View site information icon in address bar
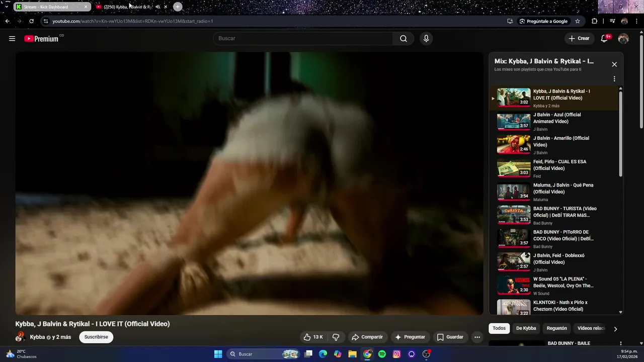This screenshot has width=644, height=362. [x=46, y=21]
